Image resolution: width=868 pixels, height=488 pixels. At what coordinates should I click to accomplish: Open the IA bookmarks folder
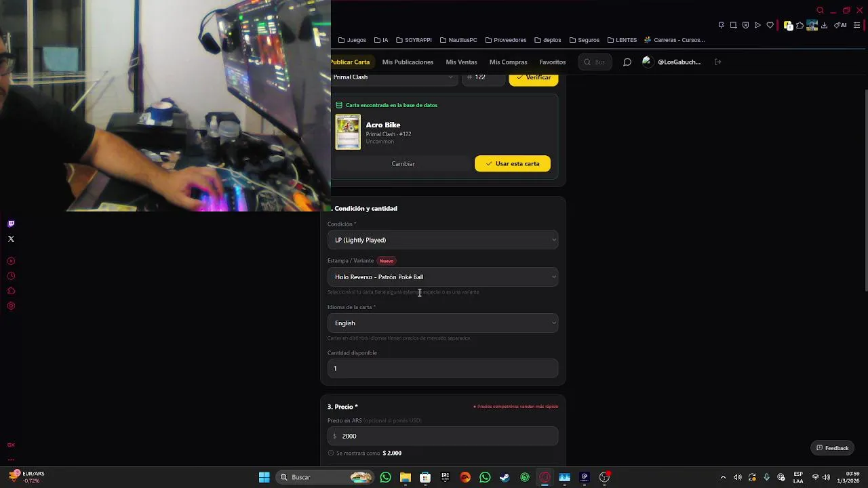click(381, 40)
